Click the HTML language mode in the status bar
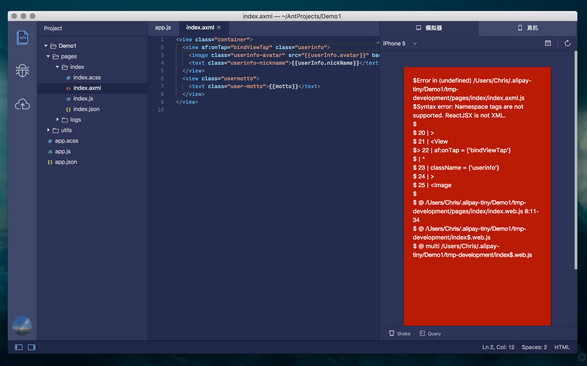The height and width of the screenshot is (366, 587). pos(562,347)
